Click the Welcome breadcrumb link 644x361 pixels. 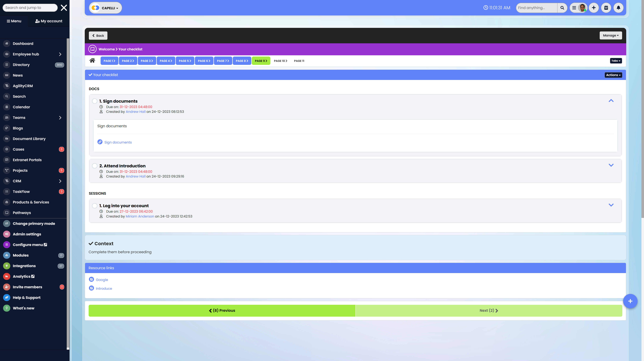(107, 49)
